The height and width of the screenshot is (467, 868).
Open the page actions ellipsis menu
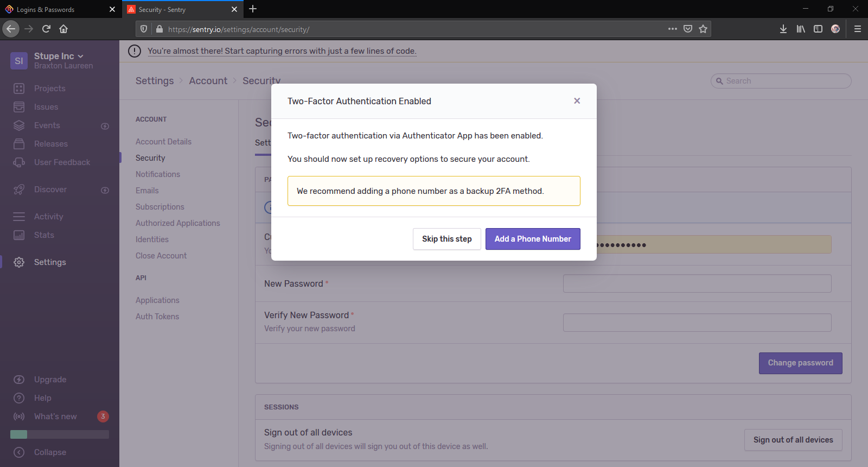click(x=673, y=29)
